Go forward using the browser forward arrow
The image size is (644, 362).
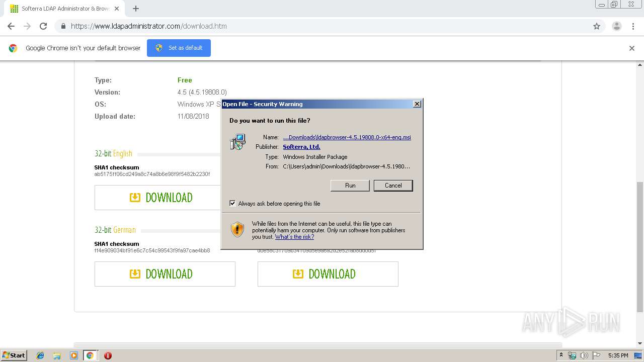tap(27, 26)
